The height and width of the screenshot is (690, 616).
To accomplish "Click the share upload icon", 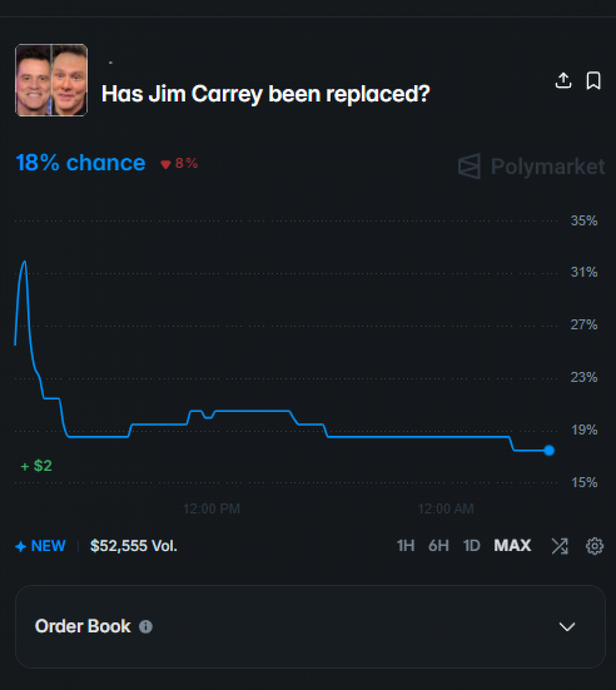I will pos(563,81).
